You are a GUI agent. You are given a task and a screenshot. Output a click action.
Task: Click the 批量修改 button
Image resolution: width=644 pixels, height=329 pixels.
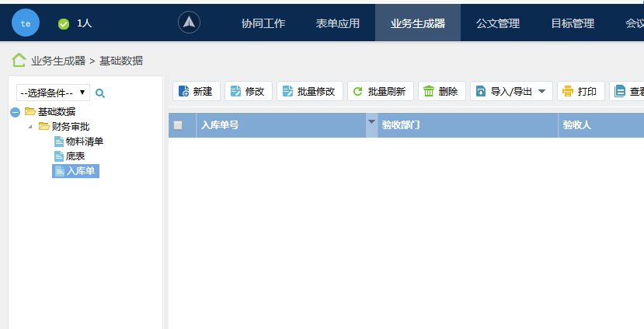310,91
